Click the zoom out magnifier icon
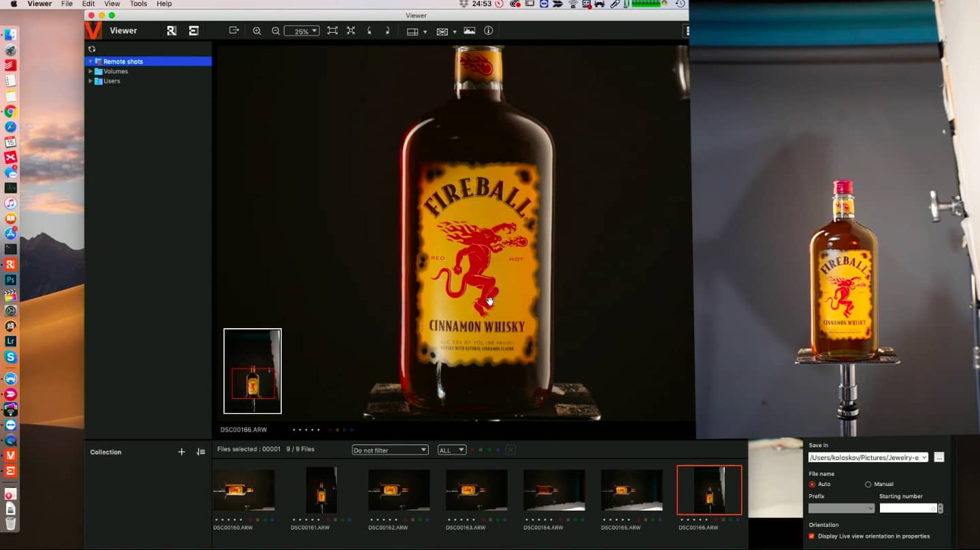980x550 pixels. pyautogui.click(x=276, y=31)
